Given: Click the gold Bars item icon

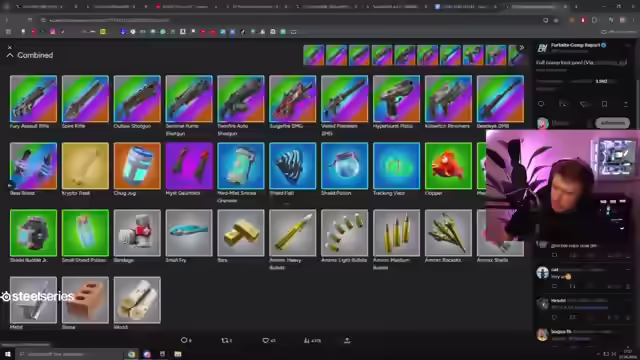Looking at the screenshot, I should pyautogui.click(x=241, y=233).
